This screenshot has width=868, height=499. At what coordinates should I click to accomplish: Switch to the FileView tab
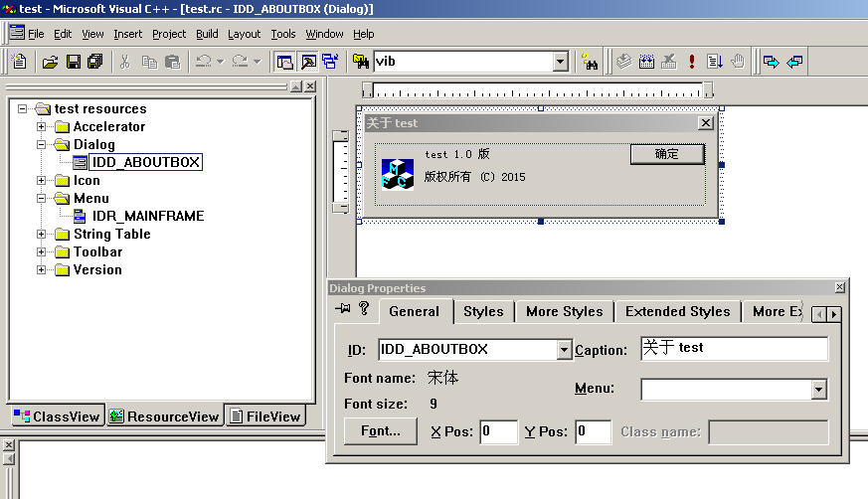click(265, 416)
